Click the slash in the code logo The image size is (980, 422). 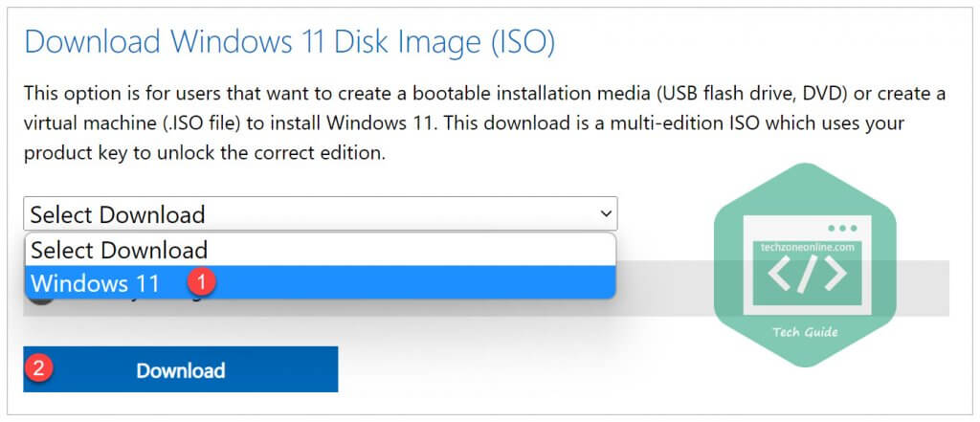tap(806, 274)
